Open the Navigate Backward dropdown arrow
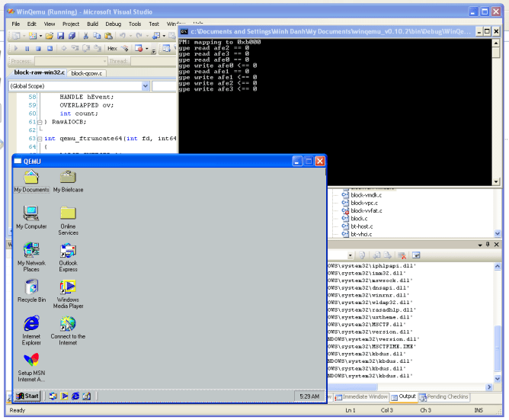This screenshot has width=509, height=420. point(164,36)
